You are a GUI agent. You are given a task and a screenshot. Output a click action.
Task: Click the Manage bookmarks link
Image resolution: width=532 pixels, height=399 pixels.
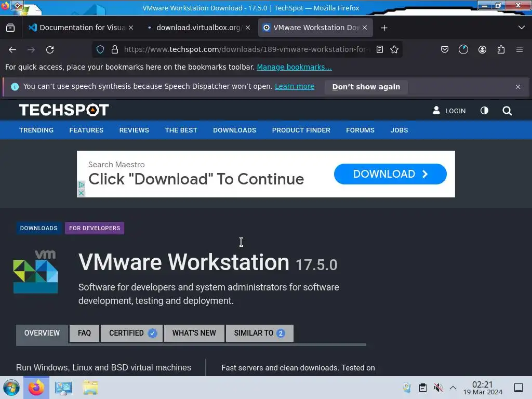tap(294, 67)
